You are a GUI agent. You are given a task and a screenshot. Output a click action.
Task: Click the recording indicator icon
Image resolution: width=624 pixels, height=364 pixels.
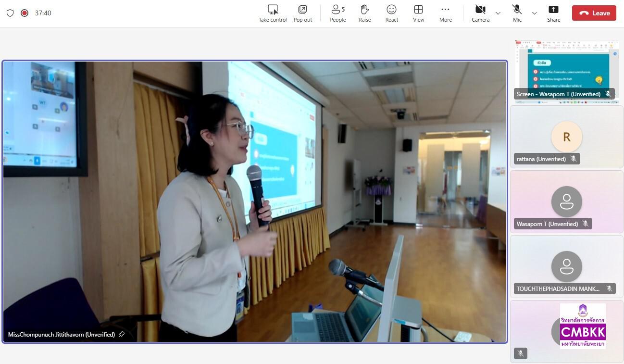25,13
